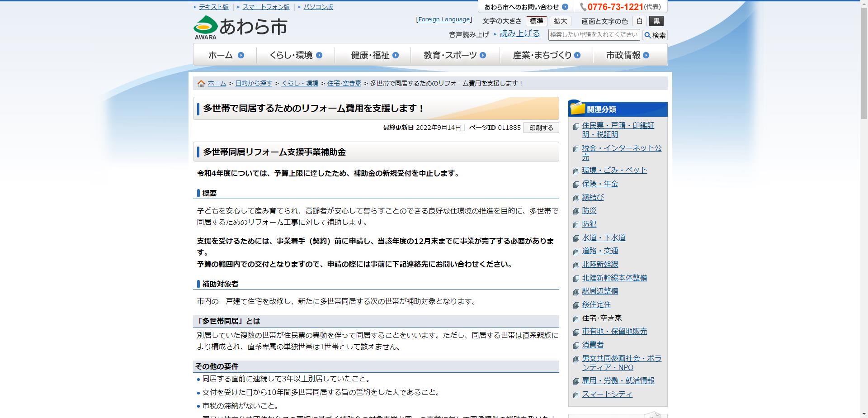Image resolution: width=868 pixels, height=418 pixels.
Task: Open 雇用・労働・就活情報 link
Action: (x=618, y=381)
